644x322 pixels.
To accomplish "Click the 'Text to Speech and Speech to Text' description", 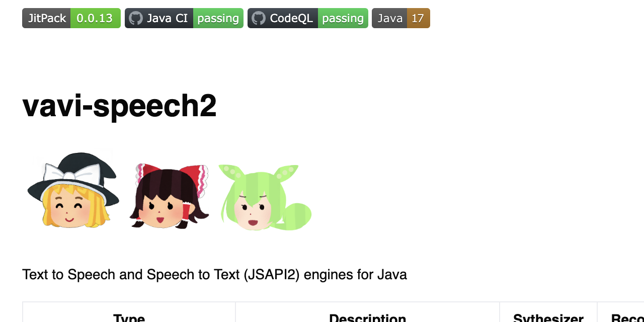I will coord(214,275).
